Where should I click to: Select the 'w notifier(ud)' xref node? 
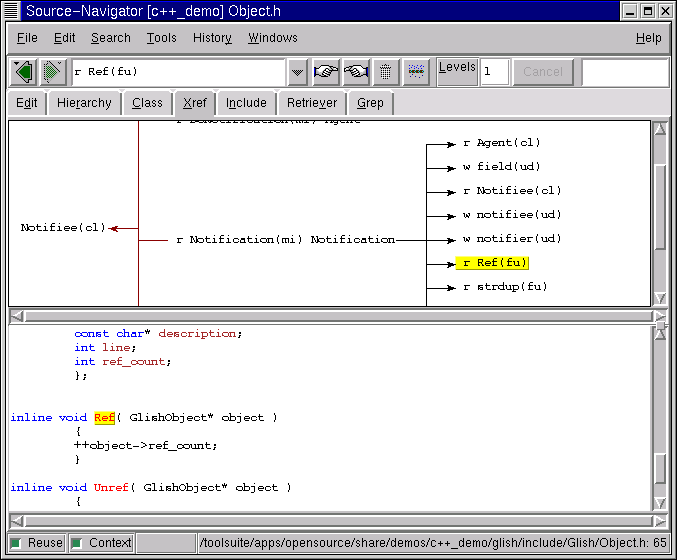pos(512,239)
